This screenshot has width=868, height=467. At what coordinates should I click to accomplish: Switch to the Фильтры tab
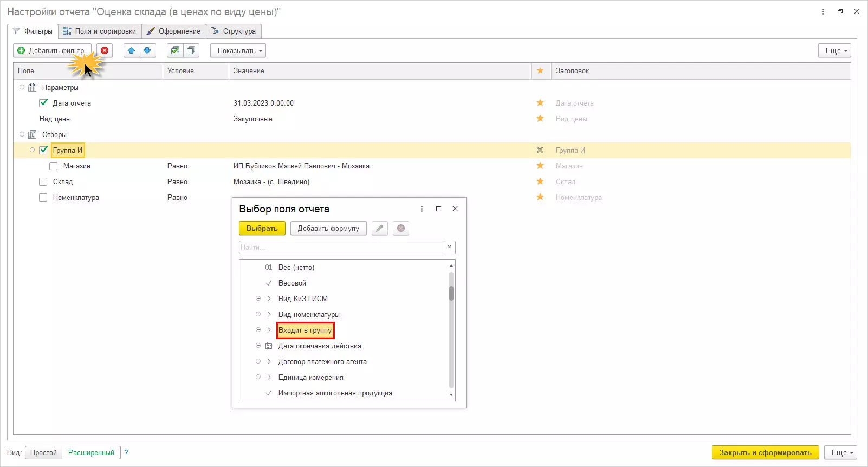33,31
